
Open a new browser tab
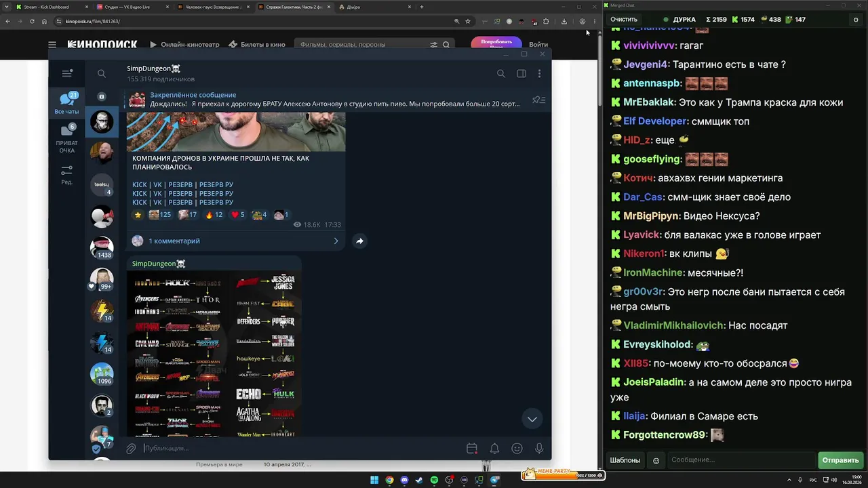pyautogui.click(x=422, y=7)
